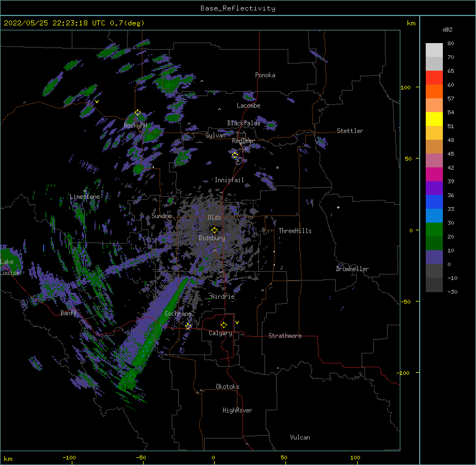Click the Innisfail city label
476x465 pixels.
pyautogui.click(x=229, y=180)
